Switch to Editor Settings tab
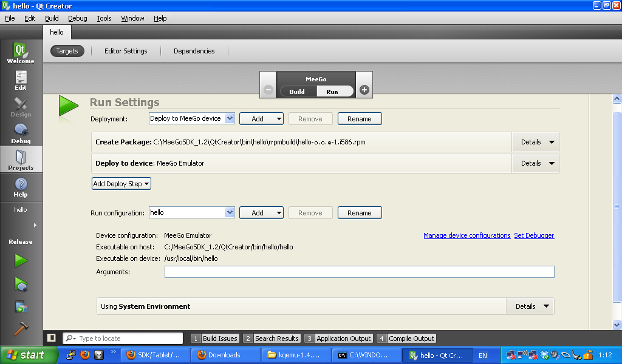622x364 pixels. pyautogui.click(x=126, y=51)
